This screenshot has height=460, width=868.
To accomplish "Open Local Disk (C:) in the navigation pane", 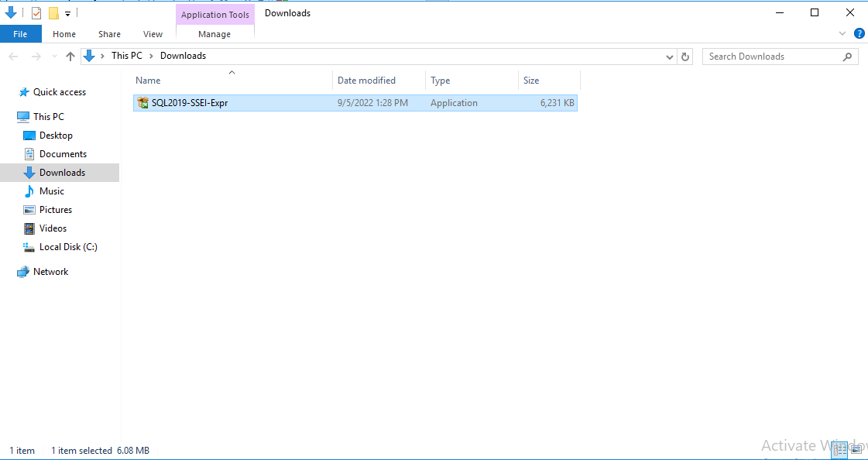I will [x=68, y=247].
